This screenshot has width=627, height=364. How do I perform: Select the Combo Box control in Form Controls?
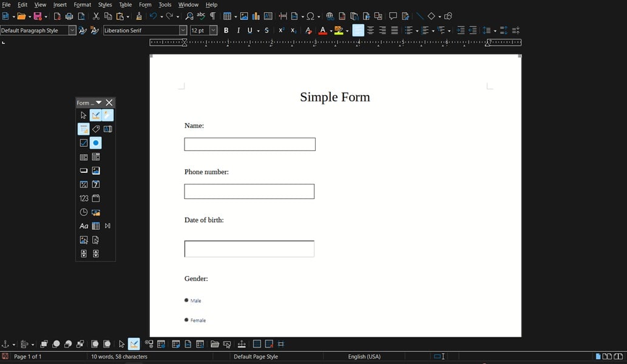point(95,157)
